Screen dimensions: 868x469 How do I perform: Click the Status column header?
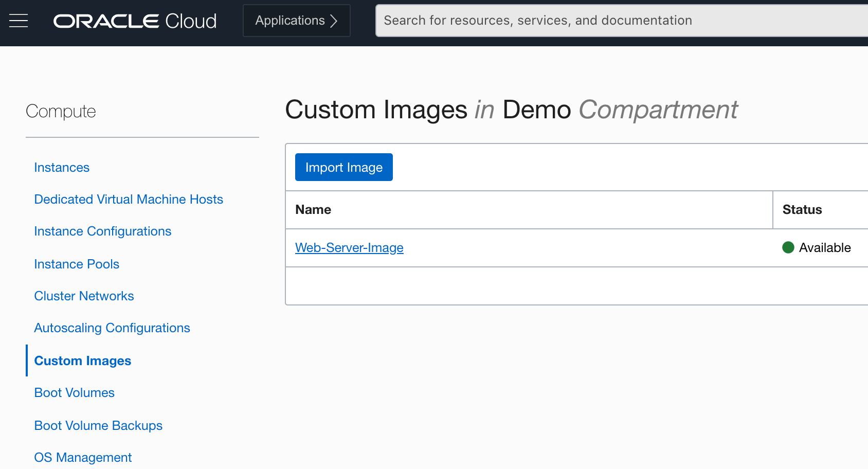[x=802, y=210]
